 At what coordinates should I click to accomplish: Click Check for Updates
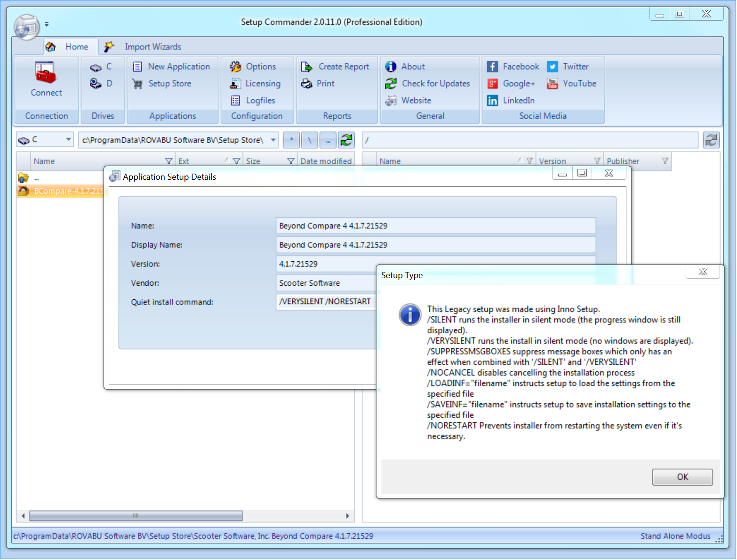pos(427,84)
